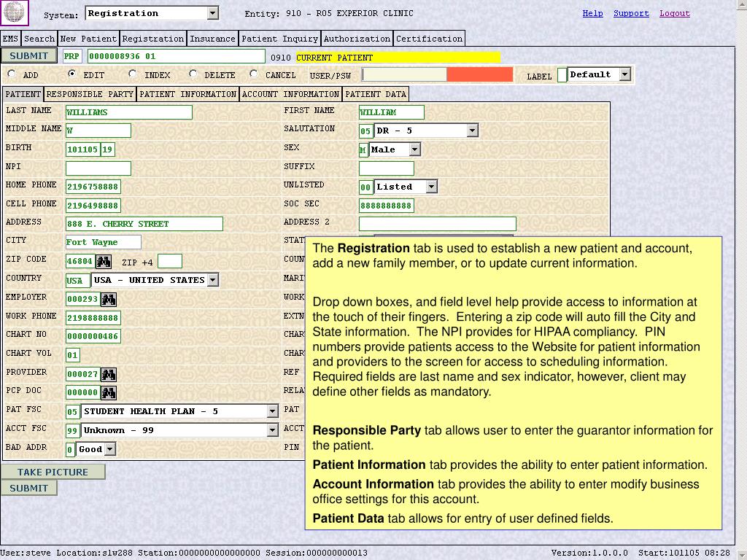This screenshot has height=560, width=747.
Task: Switch to the Search tab
Action: coord(39,39)
